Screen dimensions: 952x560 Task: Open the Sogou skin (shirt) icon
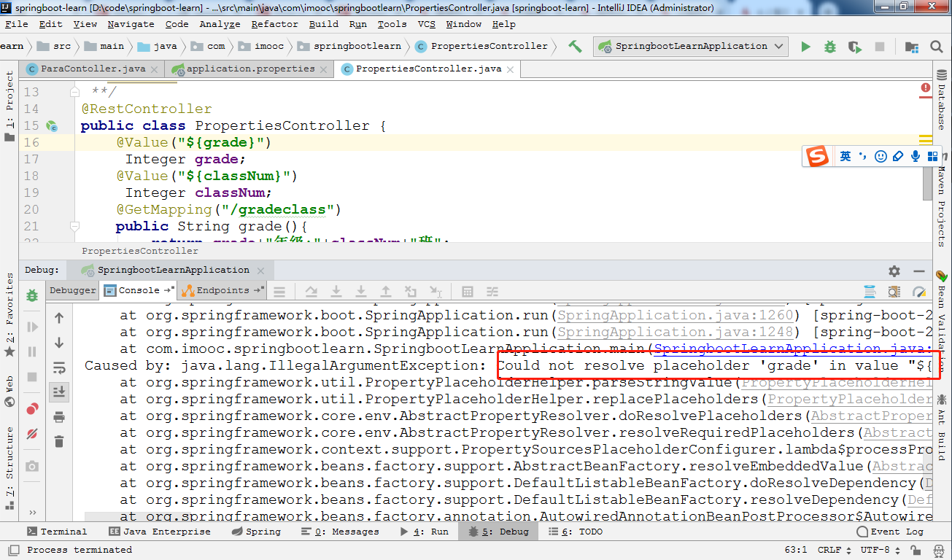pyautogui.click(x=898, y=157)
